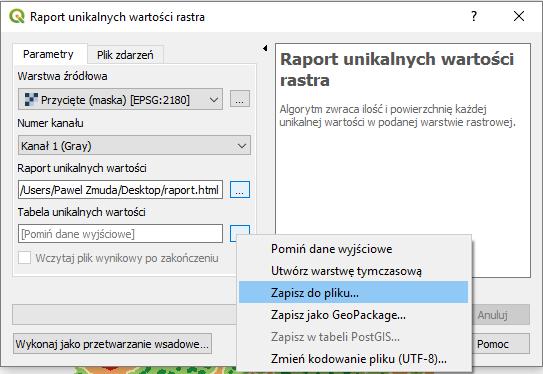Screen dimensions: 543x374
Task: Click the Raport unikalnych wartości rastra help heading
Action: pos(397,70)
